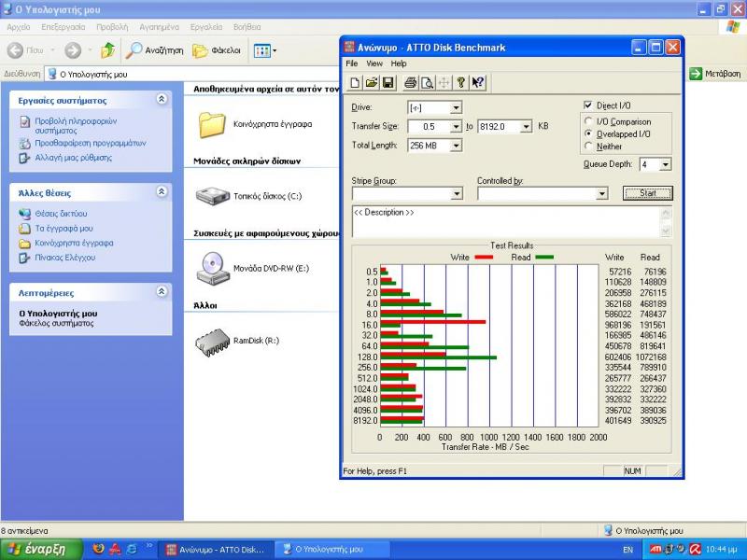Screen dimensions: 747x560
Task: Select the DVD-RW (E:) drive icon
Action: point(213,269)
